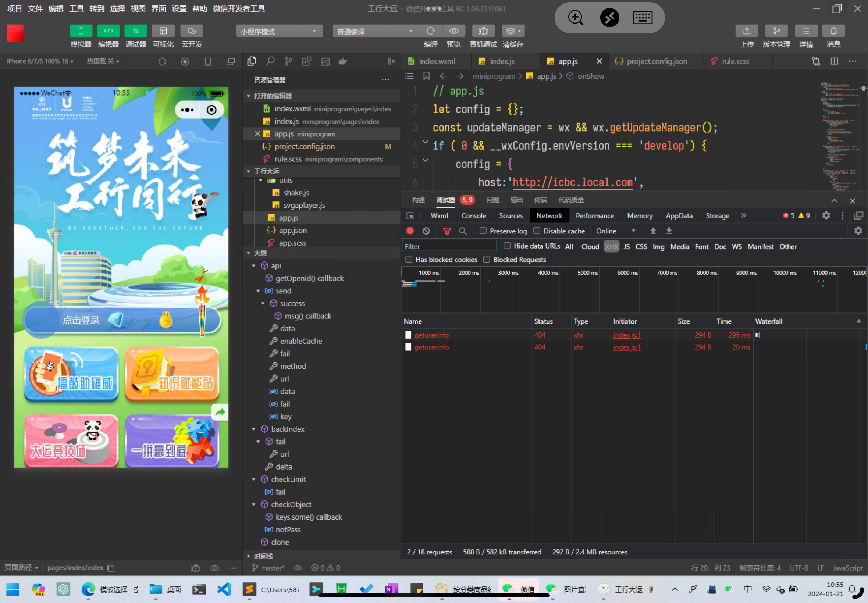Toggle the red network record button
Viewport: 868px width, 603px height.
tap(410, 231)
